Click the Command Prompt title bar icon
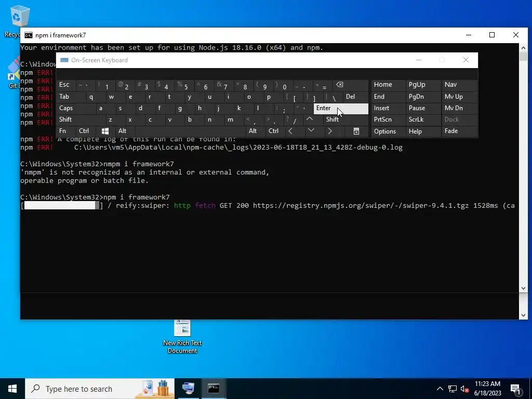This screenshot has width=532, height=399. coord(29,35)
